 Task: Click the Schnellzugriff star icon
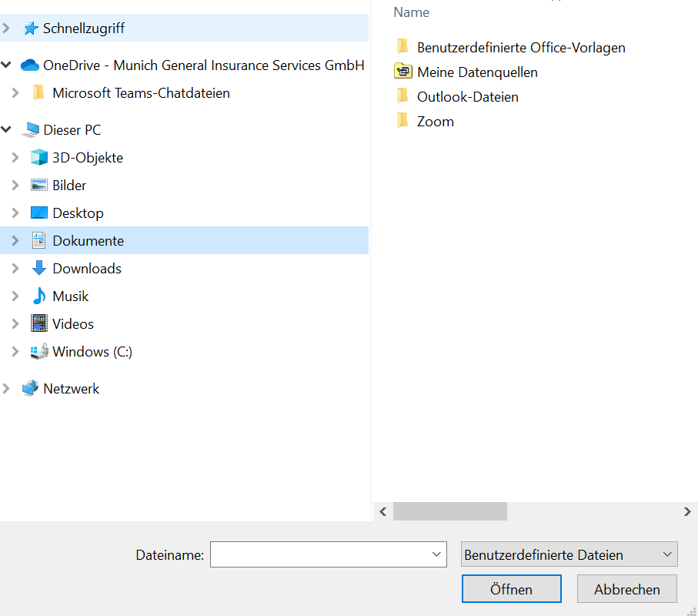tap(30, 28)
